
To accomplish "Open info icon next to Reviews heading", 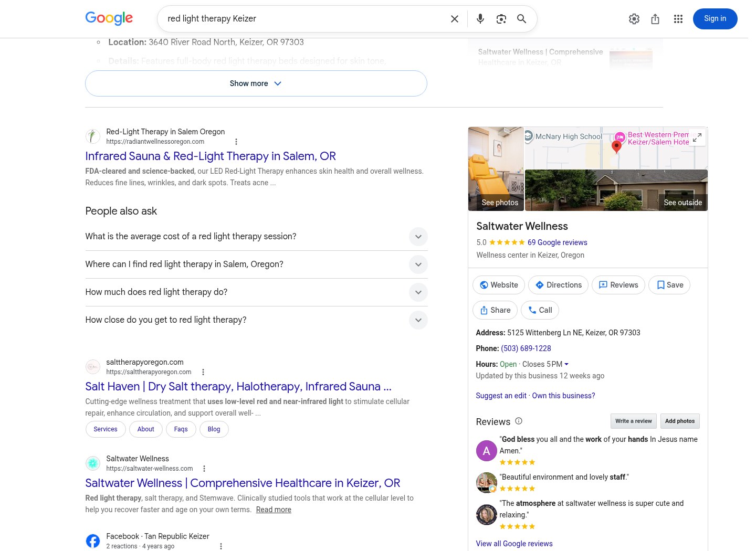I will pyautogui.click(x=519, y=421).
